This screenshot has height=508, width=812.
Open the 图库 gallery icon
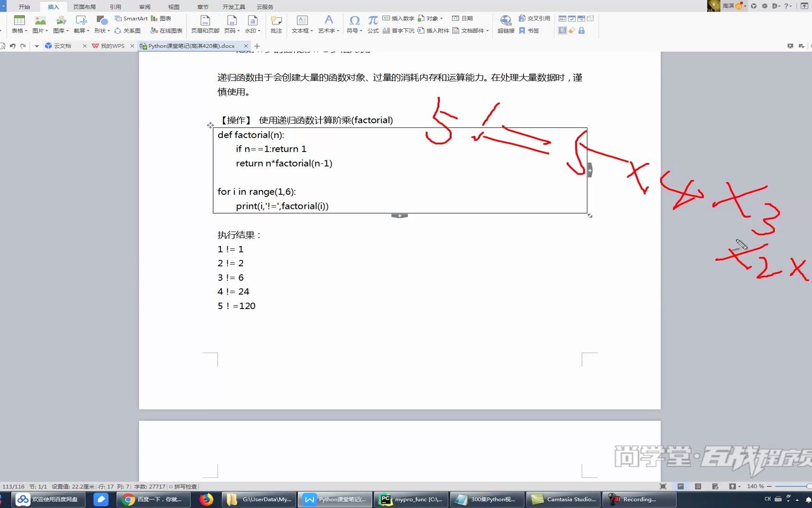click(x=61, y=20)
